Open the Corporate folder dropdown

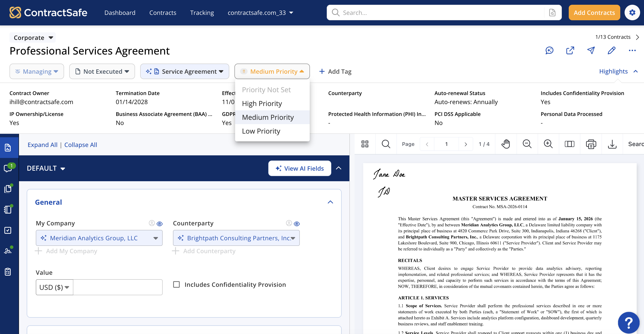[x=33, y=37]
